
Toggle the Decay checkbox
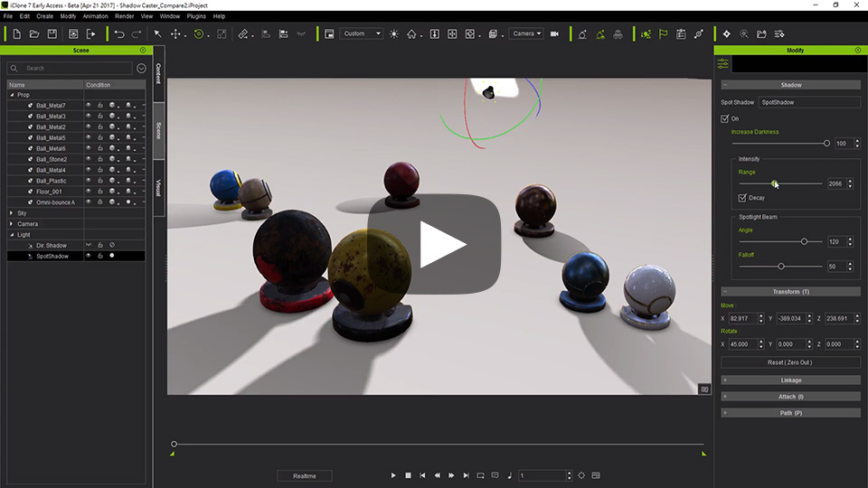click(x=742, y=198)
